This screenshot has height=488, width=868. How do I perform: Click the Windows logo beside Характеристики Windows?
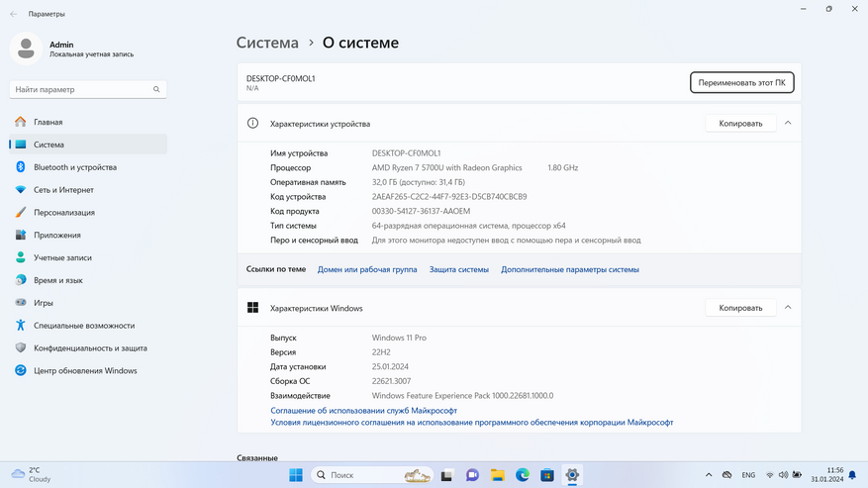click(252, 308)
